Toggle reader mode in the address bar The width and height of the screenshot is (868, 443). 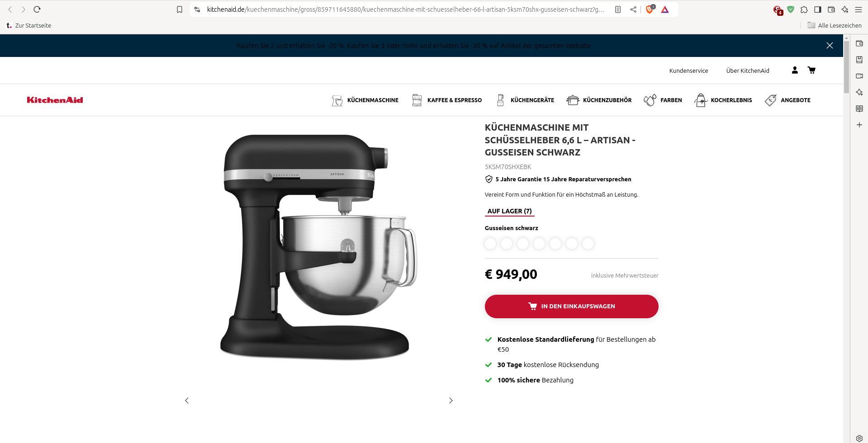pyautogui.click(x=618, y=9)
